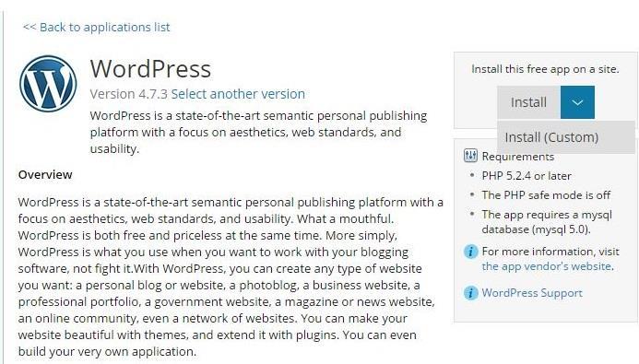
Task: Click the Version 4.7.3 label
Action: pos(129,94)
